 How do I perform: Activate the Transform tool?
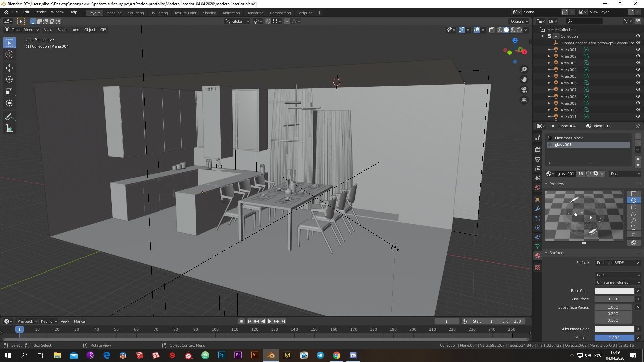tap(9, 103)
